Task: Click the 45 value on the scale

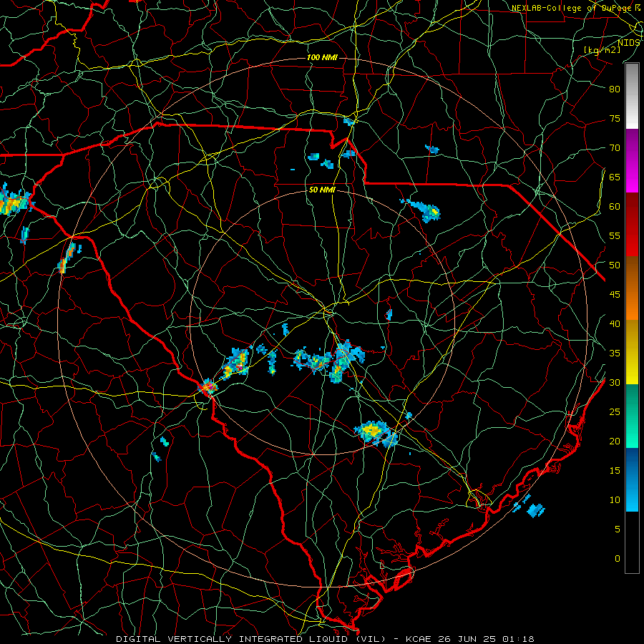Action: [x=615, y=295]
